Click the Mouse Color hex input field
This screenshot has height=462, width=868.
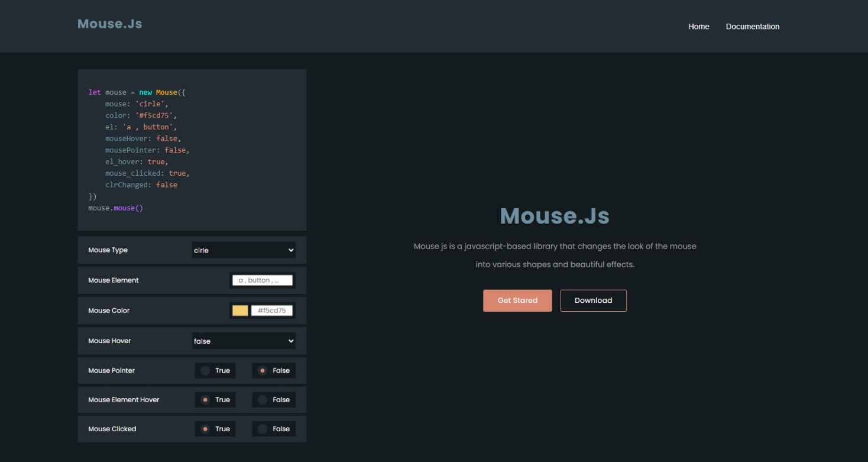coord(271,310)
